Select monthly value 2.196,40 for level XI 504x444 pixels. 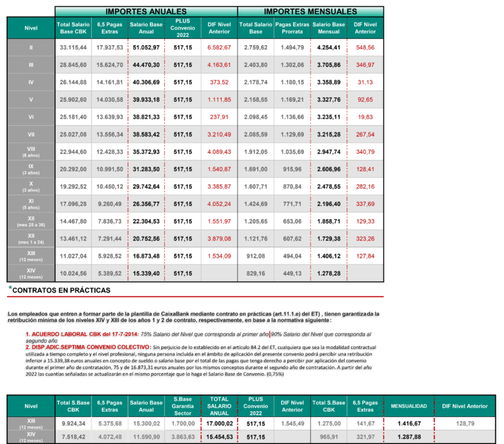[x=329, y=204]
